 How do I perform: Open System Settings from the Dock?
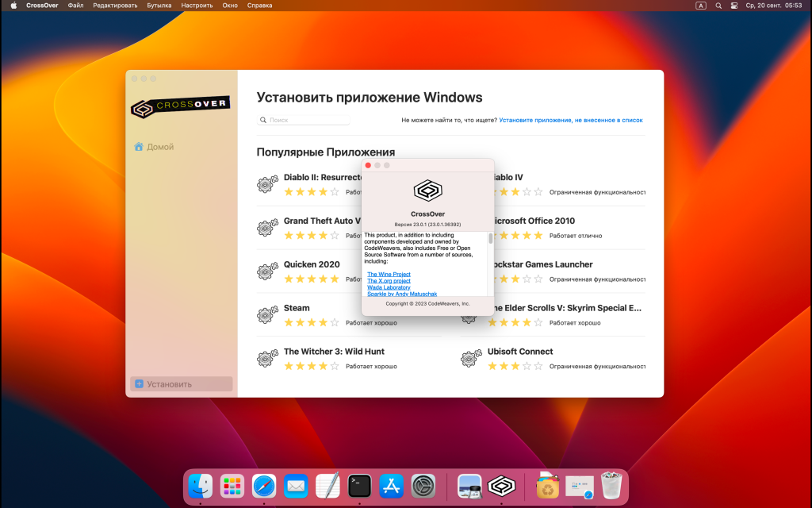tap(423, 487)
